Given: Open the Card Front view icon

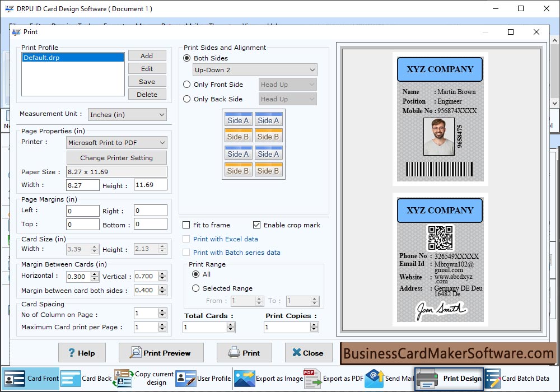Looking at the screenshot, I should click(15, 379).
